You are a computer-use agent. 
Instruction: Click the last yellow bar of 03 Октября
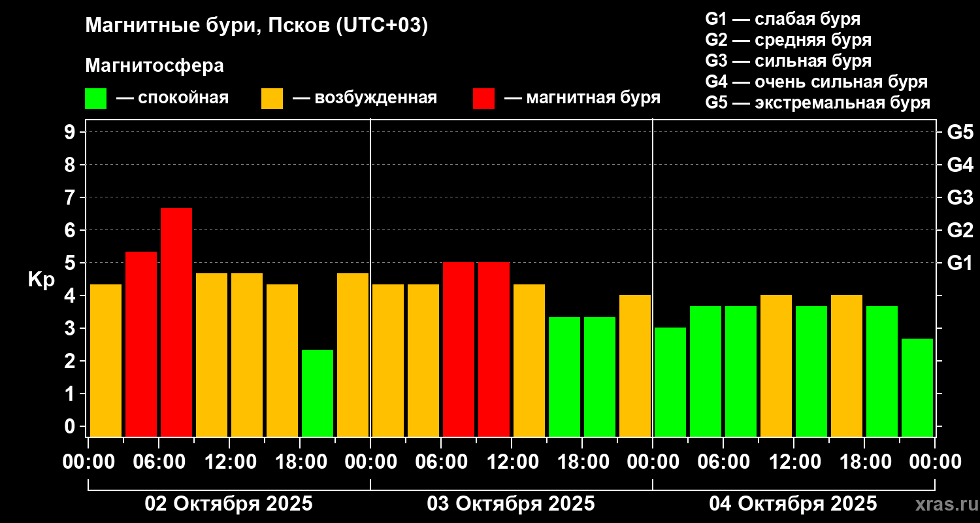(x=635, y=365)
